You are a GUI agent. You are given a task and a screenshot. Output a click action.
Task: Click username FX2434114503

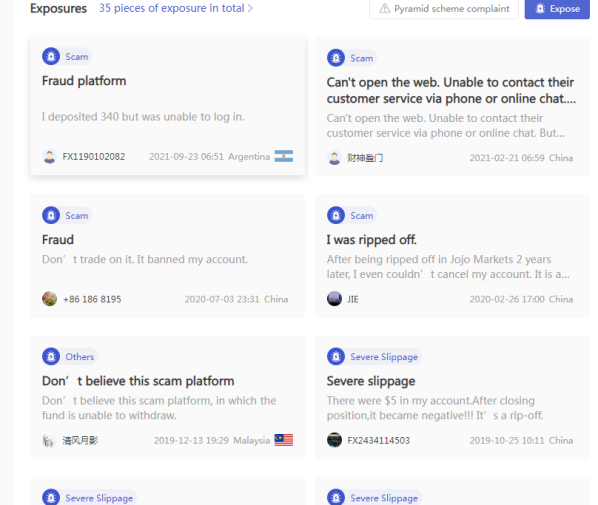pos(378,441)
